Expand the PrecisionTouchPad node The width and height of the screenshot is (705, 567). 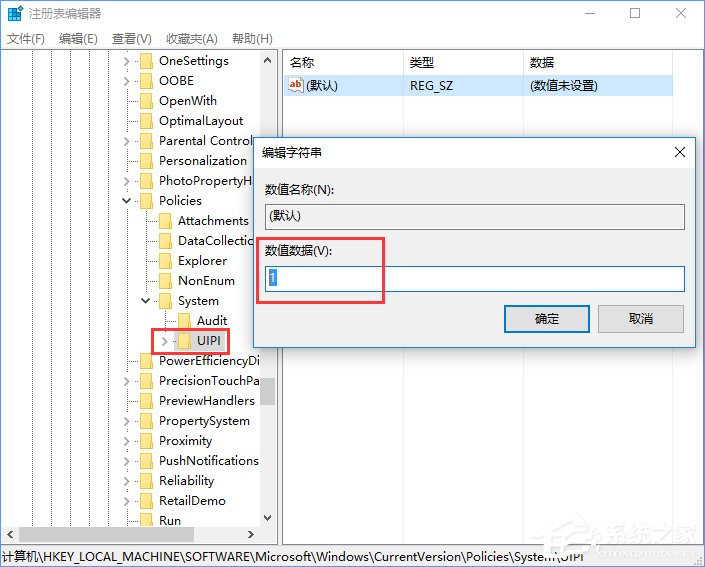[126, 381]
